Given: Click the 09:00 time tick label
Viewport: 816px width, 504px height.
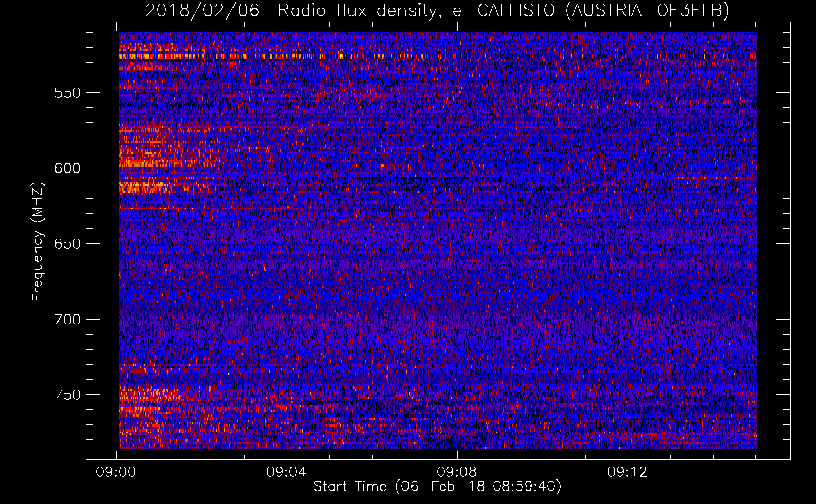Looking at the screenshot, I should click(x=116, y=472).
